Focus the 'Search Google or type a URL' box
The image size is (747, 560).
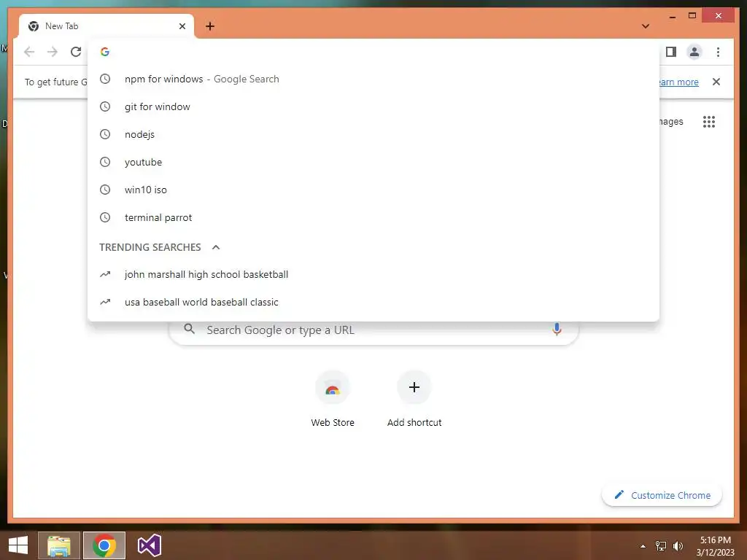coord(373,330)
